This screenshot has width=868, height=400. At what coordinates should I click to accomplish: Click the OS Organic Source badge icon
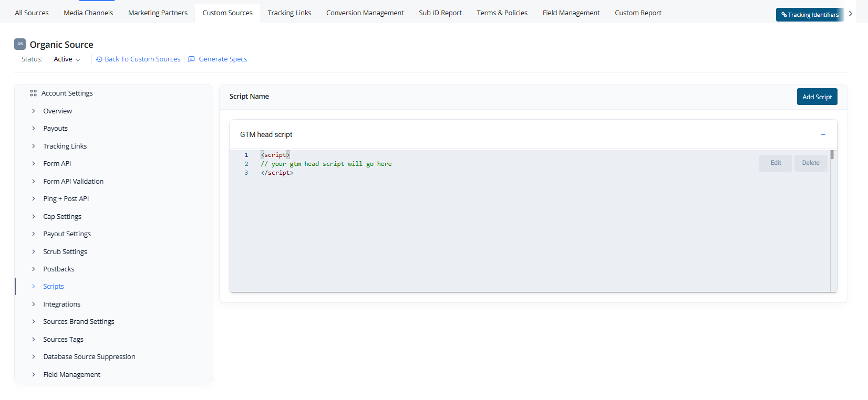point(20,44)
